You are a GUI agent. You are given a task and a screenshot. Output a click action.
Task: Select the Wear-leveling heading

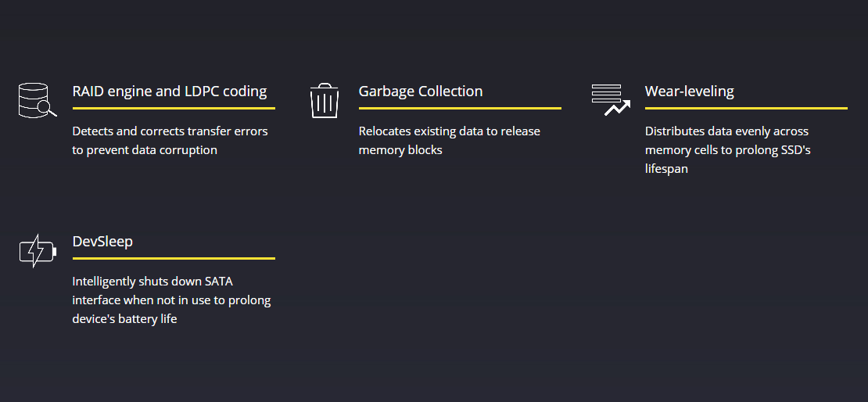[x=689, y=91]
